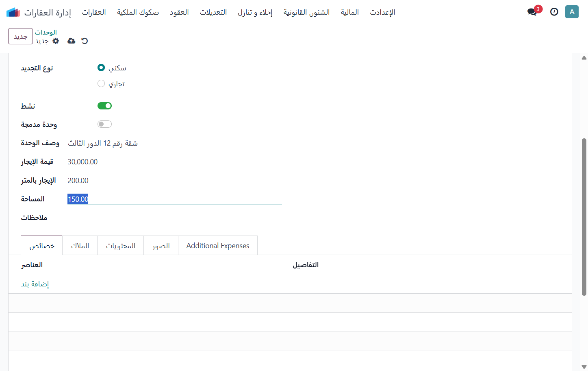Click the property management app logo icon
588x371 pixels.
(13, 12)
